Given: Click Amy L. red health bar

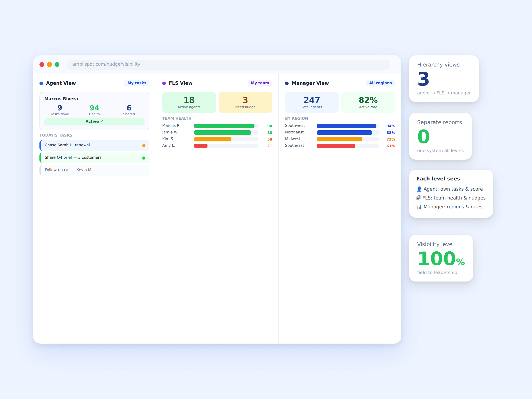Looking at the screenshot, I should (201, 146).
